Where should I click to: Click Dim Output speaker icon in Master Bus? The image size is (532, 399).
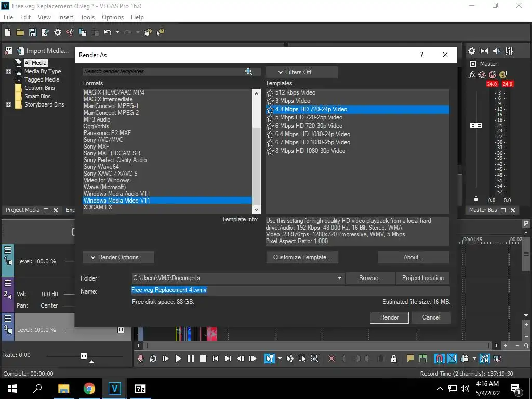click(496, 51)
